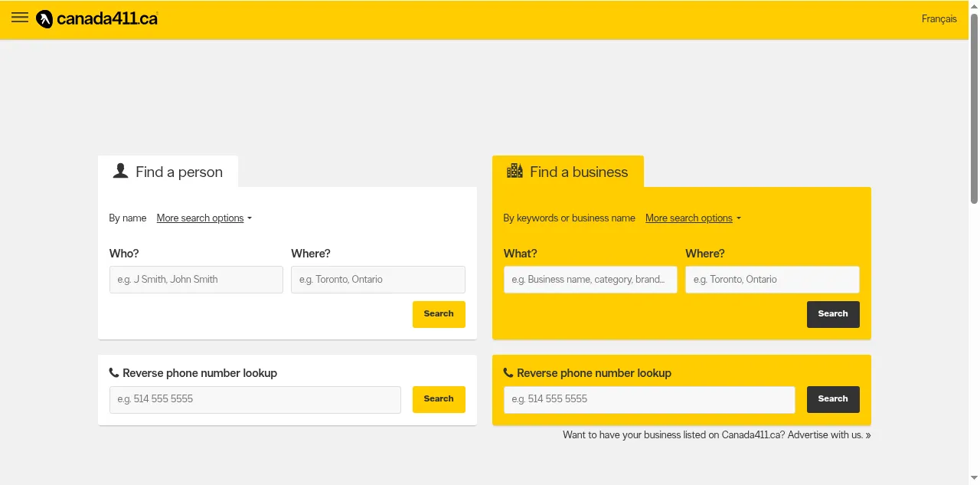Click the buildings icon beside Find a business
This screenshot has width=980, height=485.
point(514,171)
